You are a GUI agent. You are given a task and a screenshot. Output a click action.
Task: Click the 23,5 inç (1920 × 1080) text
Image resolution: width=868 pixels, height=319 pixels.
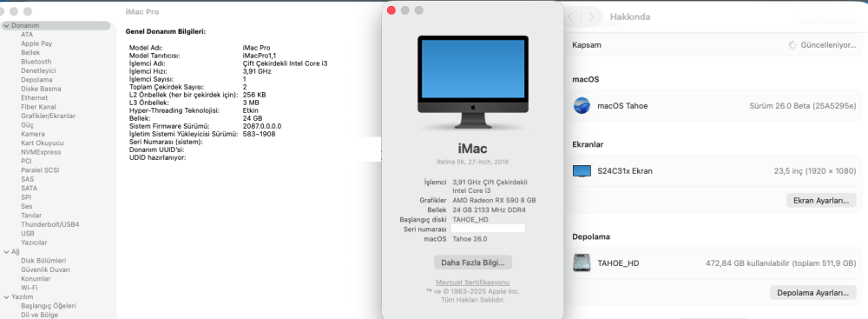(815, 171)
